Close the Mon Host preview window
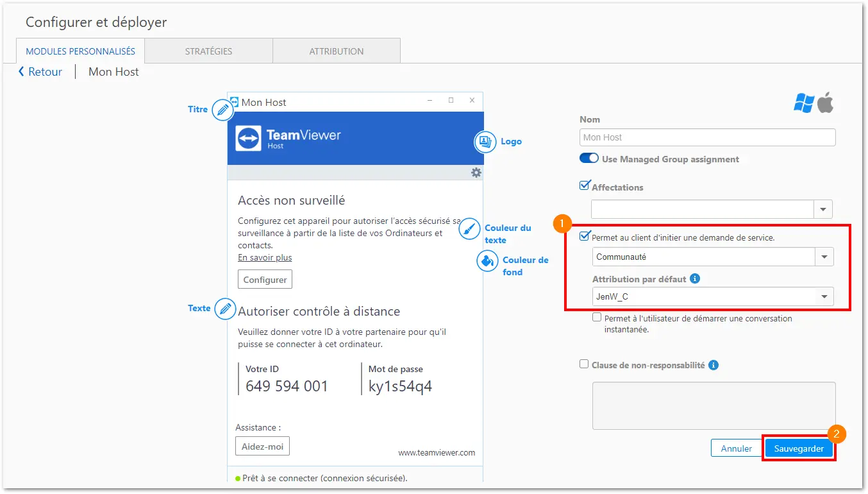Screen dimensions: 868x494 point(472,100)
